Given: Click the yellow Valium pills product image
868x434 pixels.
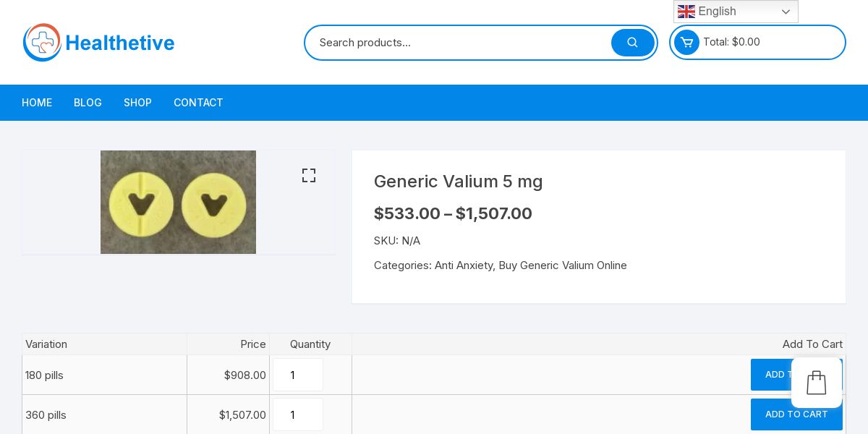Looking at the screenshot, I should pos(178,203).
